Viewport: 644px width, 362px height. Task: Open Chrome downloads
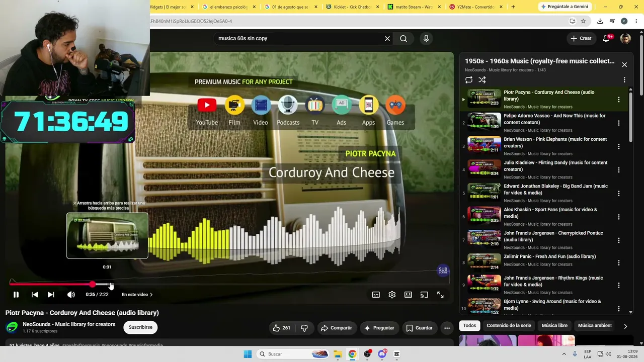click(600, 21)
